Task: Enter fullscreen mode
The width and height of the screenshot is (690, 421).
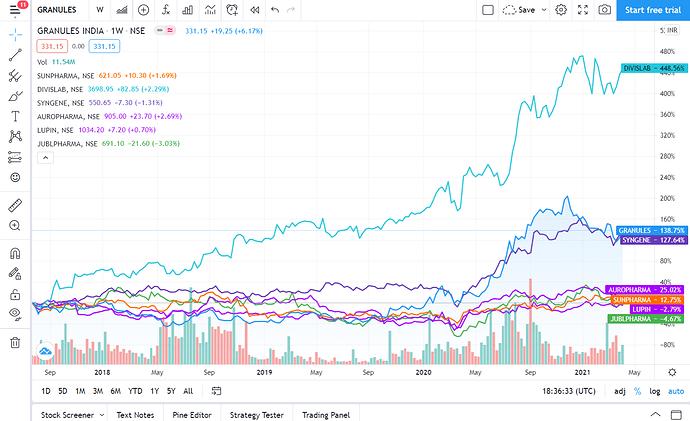Action: click(582, 10)
